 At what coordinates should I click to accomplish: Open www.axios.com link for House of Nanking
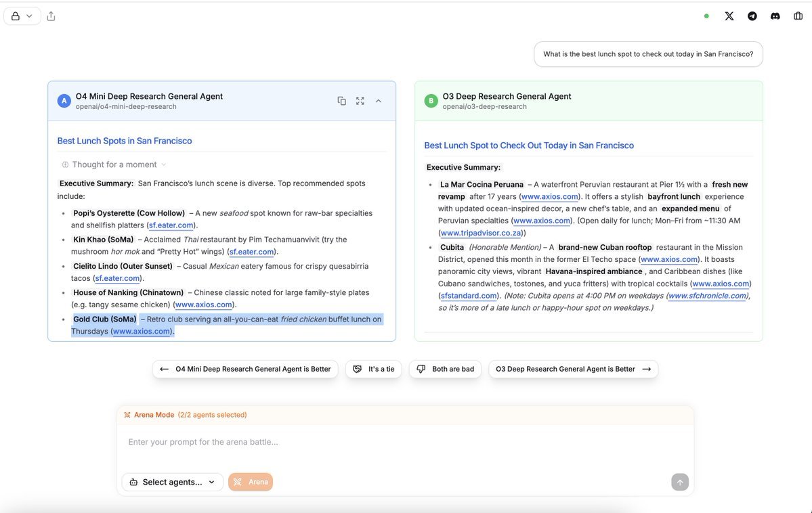(204, 305)
